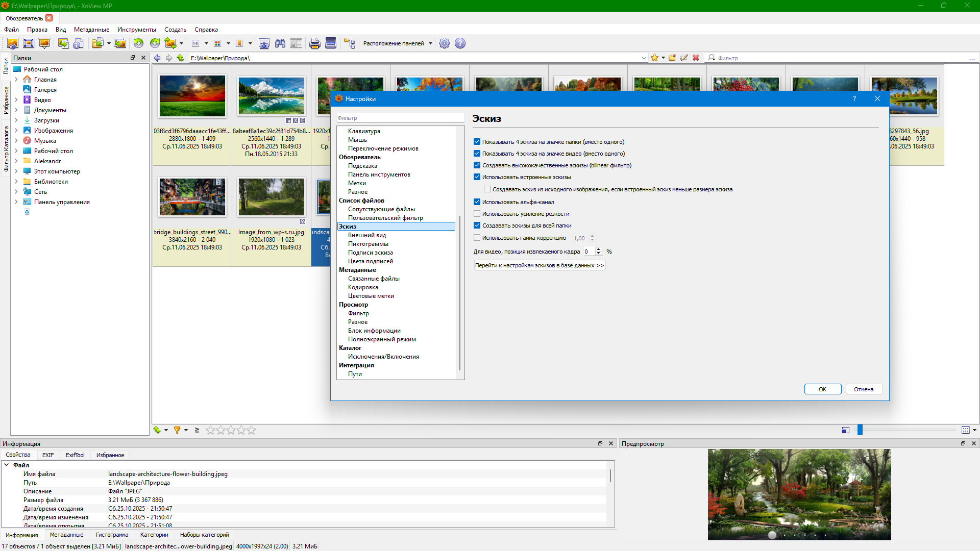Disable the alpha channel checkbox
980x551 pixels.
coord(477,202)
